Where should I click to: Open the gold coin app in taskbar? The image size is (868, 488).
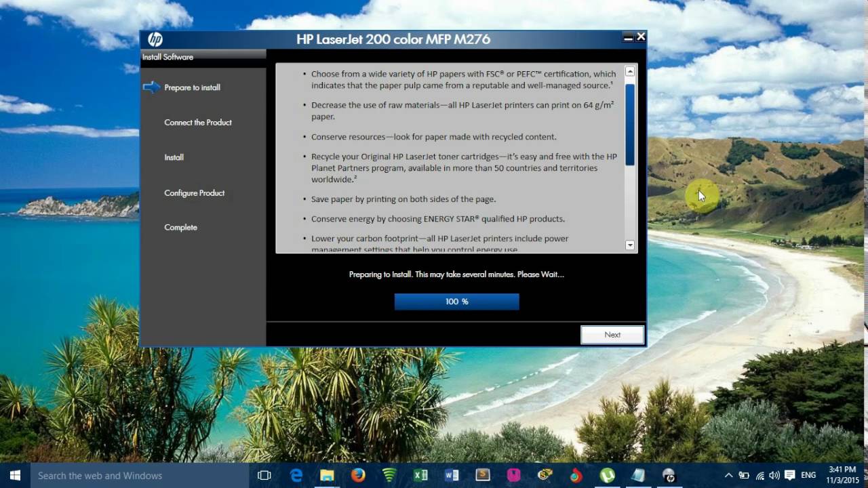click(545, 476)
